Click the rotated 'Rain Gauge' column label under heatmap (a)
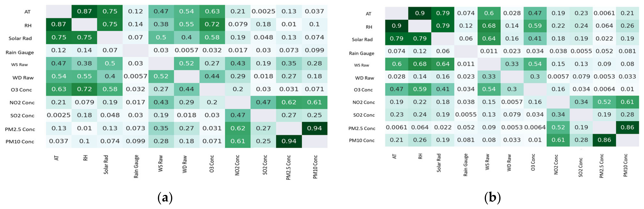Image resolution: width=644 pixels, height=209 pixels. 136,167
